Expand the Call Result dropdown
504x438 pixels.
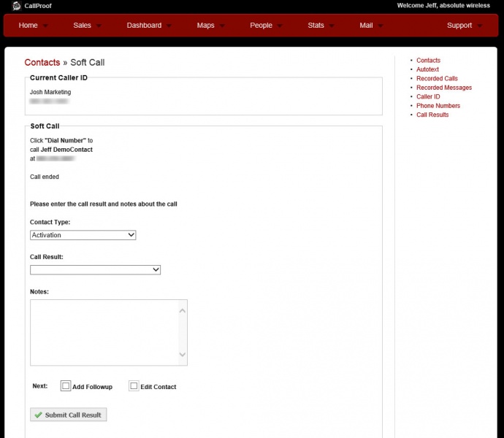95,269
